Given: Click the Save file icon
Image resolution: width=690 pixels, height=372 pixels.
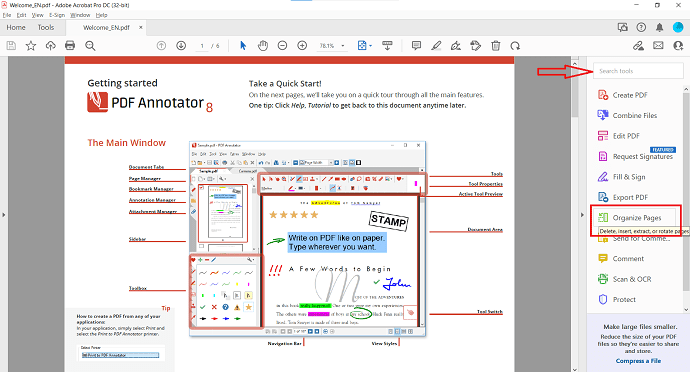Looking at the screenshot, I should (11, 46).
